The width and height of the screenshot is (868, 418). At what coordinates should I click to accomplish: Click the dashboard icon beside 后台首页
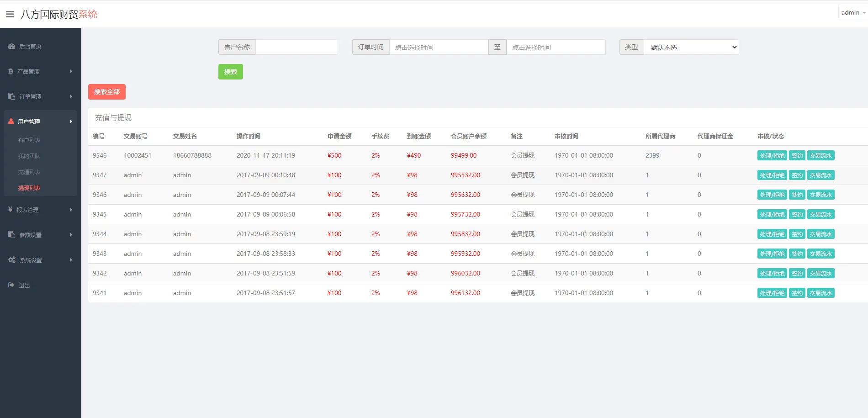coord(11,46)
